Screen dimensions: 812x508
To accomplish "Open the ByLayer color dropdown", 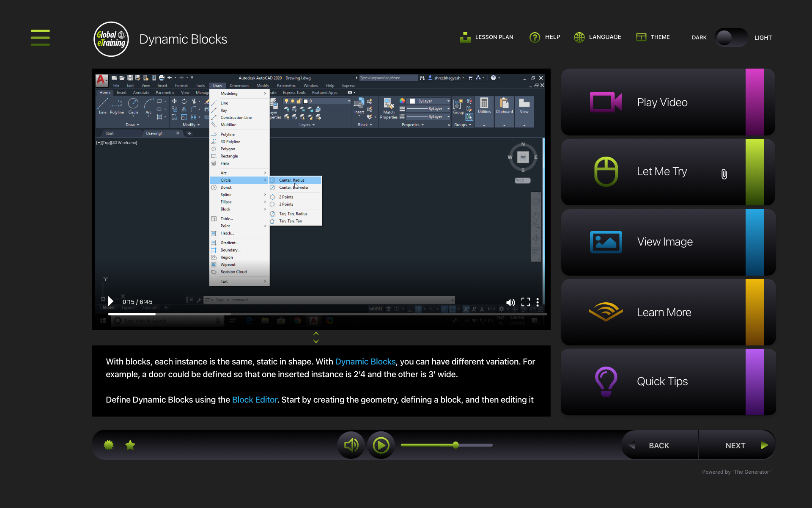I will tap(430, 101).
